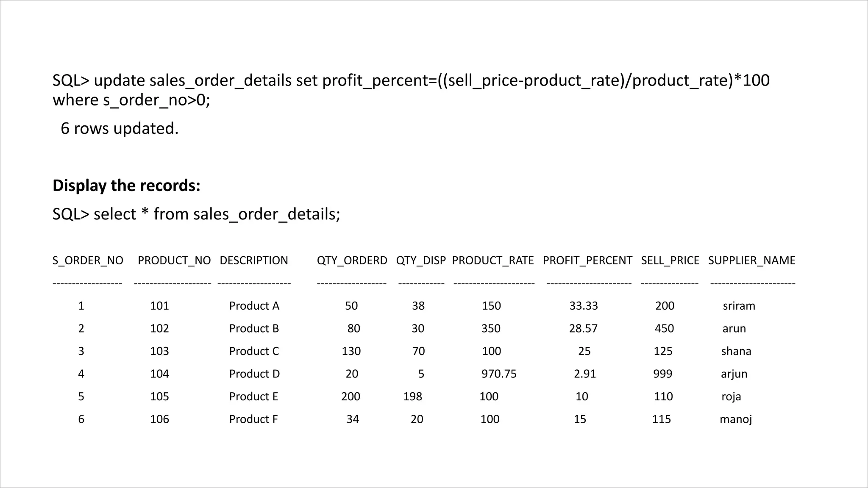Screen dimensions: 868x488
Task: Click the product rate value 970.75
Action: [499, 374]
